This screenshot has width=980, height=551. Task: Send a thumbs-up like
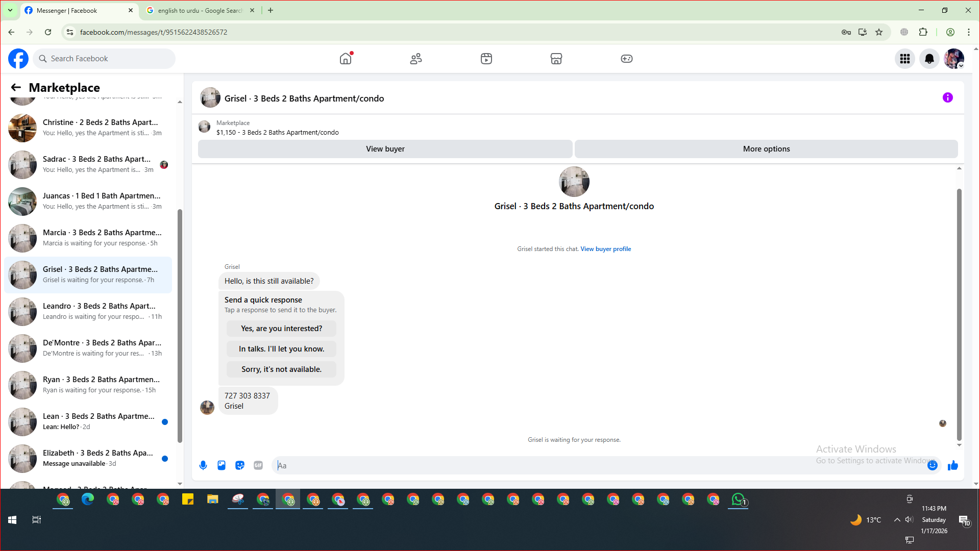tap(952, 465)
